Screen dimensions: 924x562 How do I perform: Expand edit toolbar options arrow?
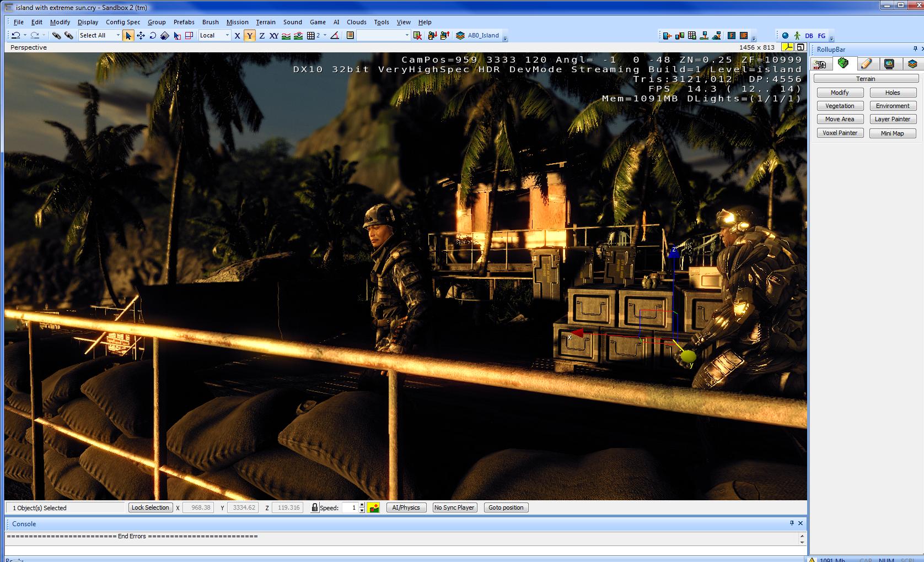click(505, 37)
